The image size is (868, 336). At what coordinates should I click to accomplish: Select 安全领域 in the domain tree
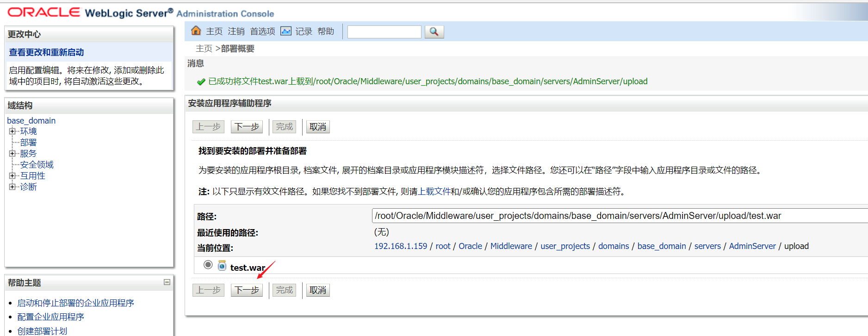coord(37,164)
